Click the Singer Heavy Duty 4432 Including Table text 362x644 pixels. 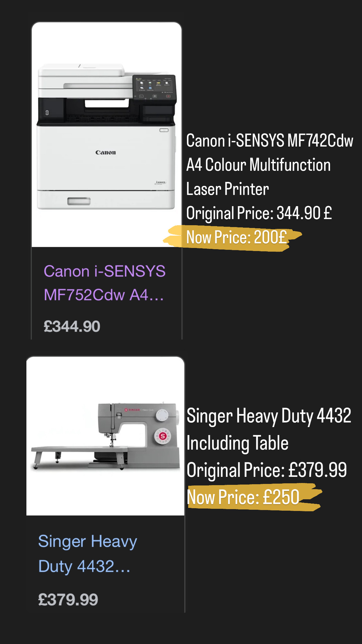click(269, 429)
